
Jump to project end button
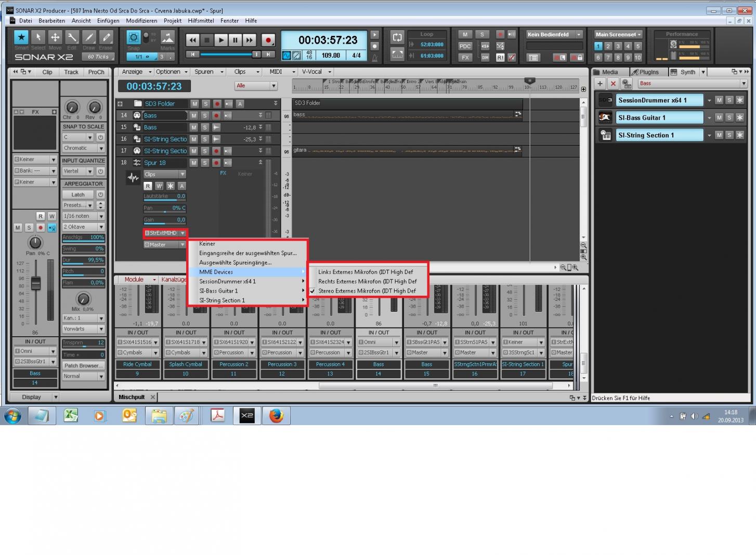[x=268, y=54]
